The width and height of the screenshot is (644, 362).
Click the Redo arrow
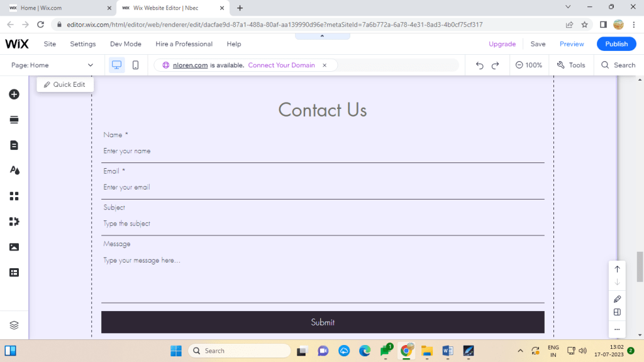pos(496,65)
